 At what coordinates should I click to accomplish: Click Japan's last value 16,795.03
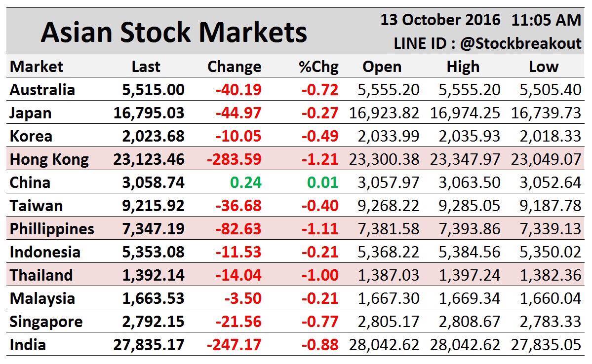pos(149,113)
